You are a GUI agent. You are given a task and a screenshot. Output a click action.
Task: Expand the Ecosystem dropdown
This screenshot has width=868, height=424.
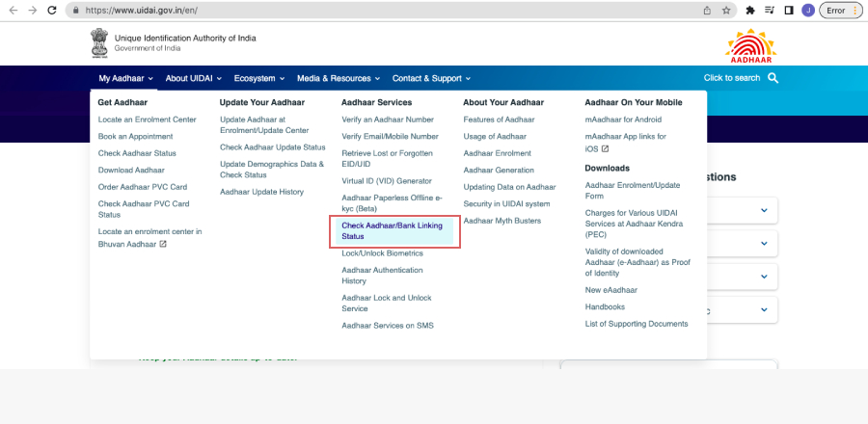pyautogui.click(x=259, y=78)
